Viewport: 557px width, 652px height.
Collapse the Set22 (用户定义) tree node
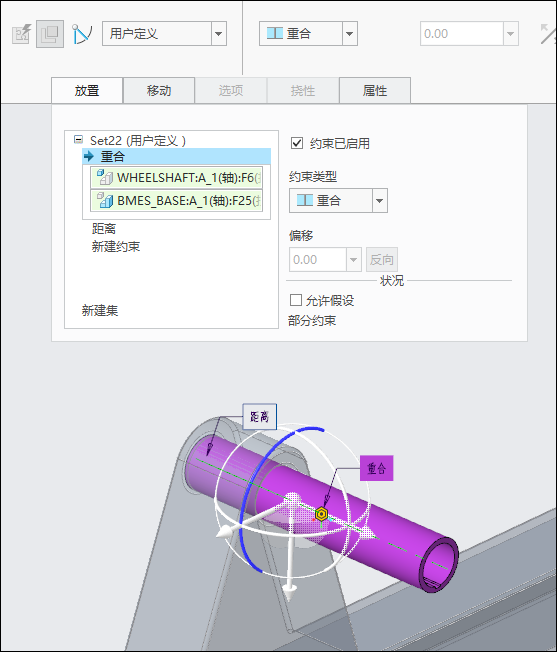click(78, 139)
